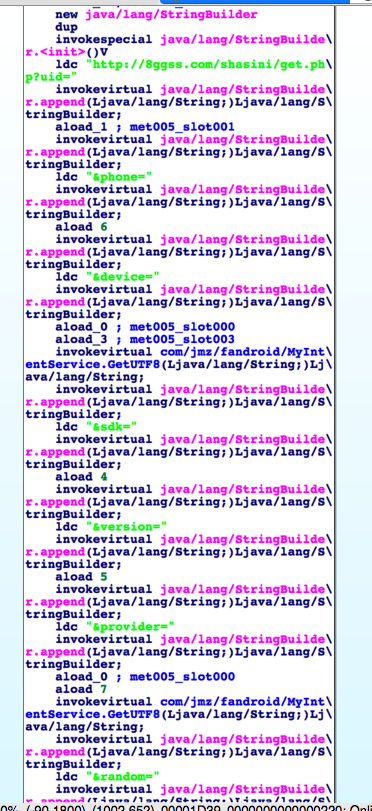Viewport: 372px width, 811px height.
Task: Select the com/jmz/fandroid/MyInt invoke line below aload 7
Action: [x=194, y=702]
